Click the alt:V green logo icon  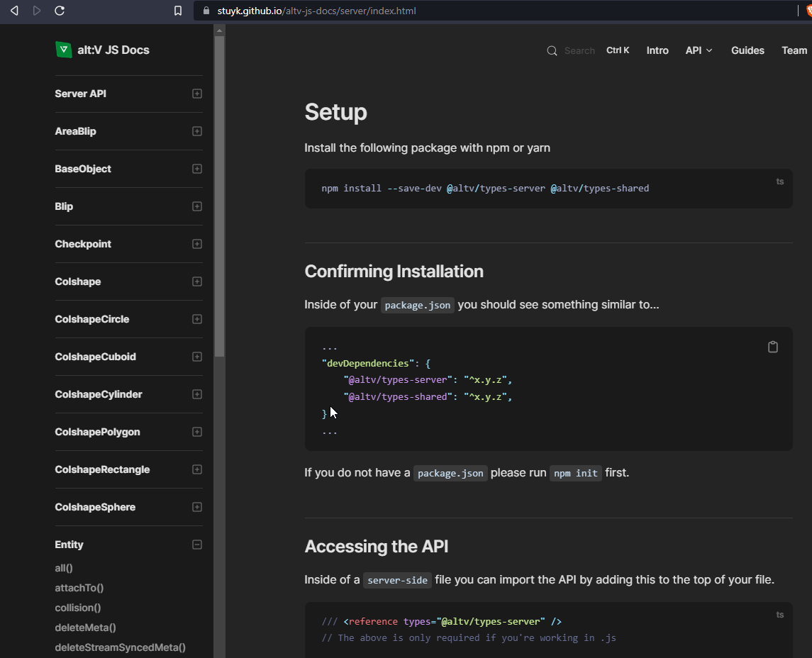pos(64,50)
